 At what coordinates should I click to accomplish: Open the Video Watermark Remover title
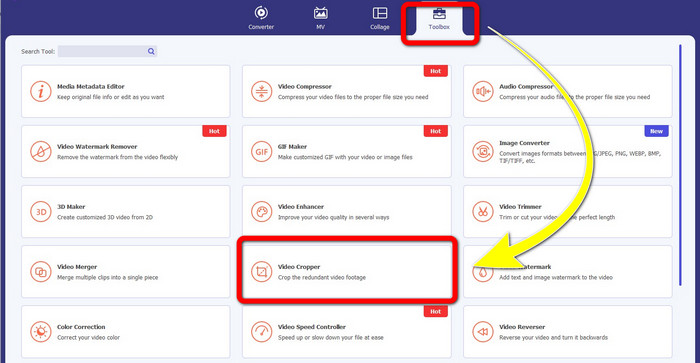tap(97, 146)
